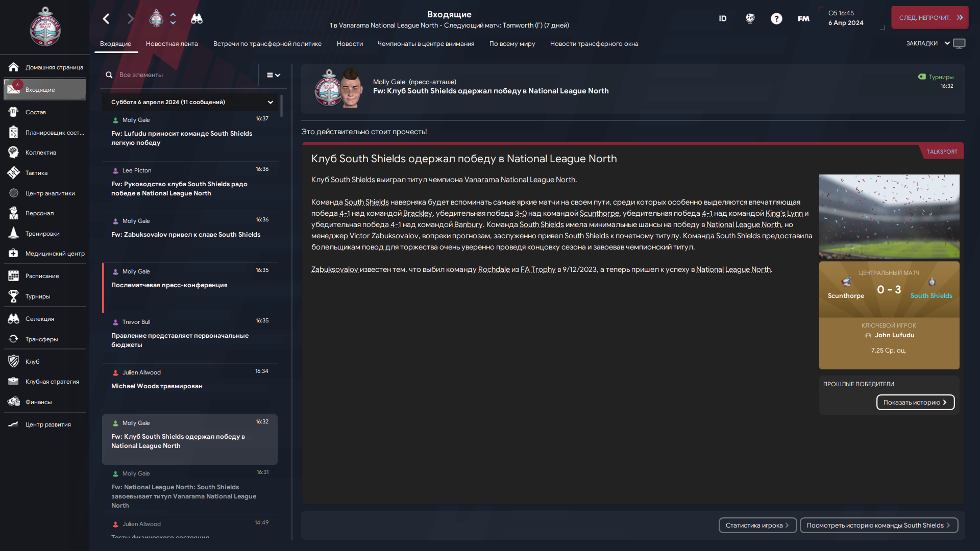The height and width of the screenshot is (551, 980).
Task: Open Медицинский центр from the sidebar
Action: pyautogui.click(x=45, y=254)
